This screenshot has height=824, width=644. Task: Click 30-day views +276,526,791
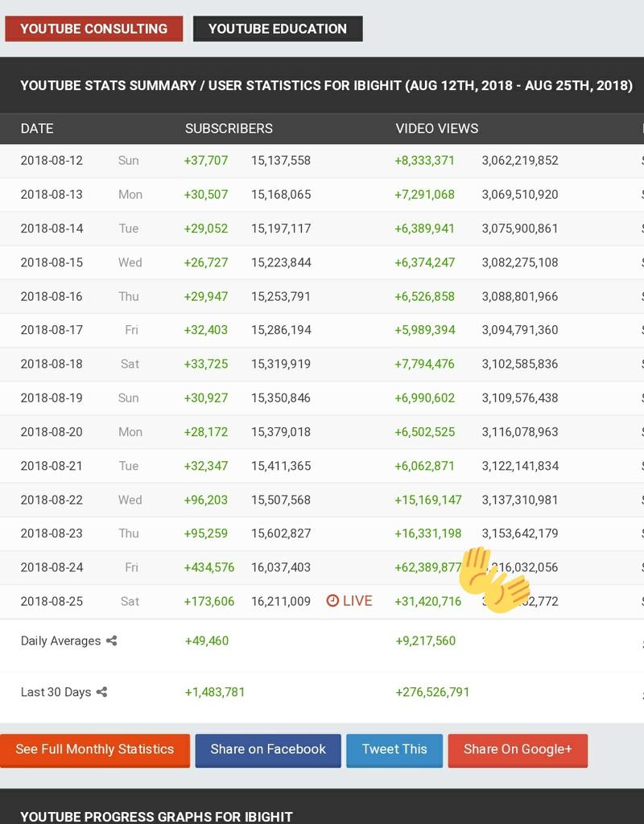(432, 692)
